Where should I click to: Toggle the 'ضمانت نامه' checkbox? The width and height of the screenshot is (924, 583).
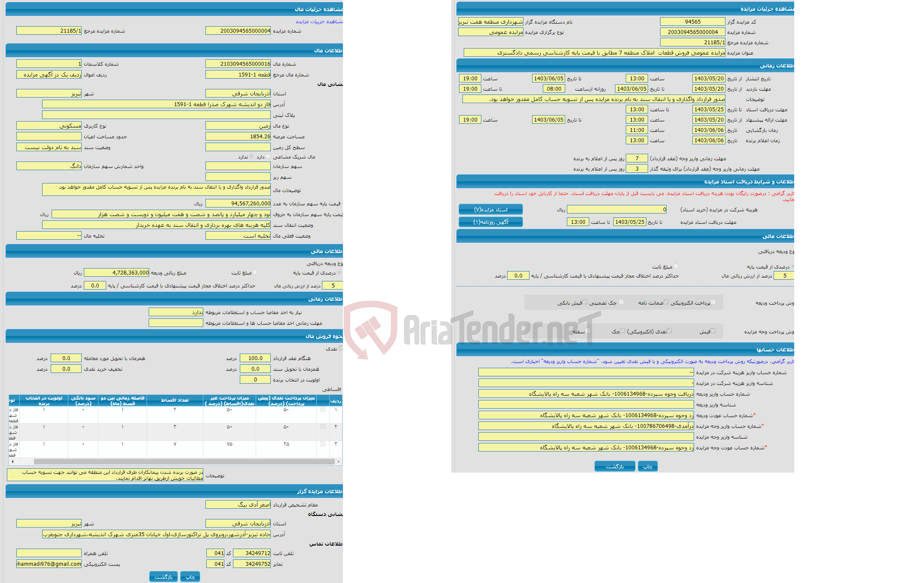pos(666,302)
